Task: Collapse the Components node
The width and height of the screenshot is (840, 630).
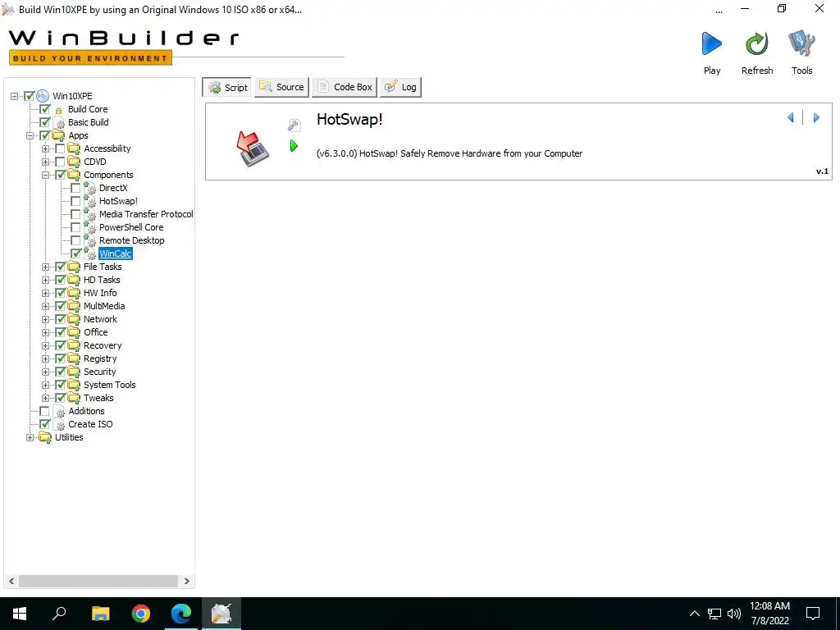Action: (46, 176)
